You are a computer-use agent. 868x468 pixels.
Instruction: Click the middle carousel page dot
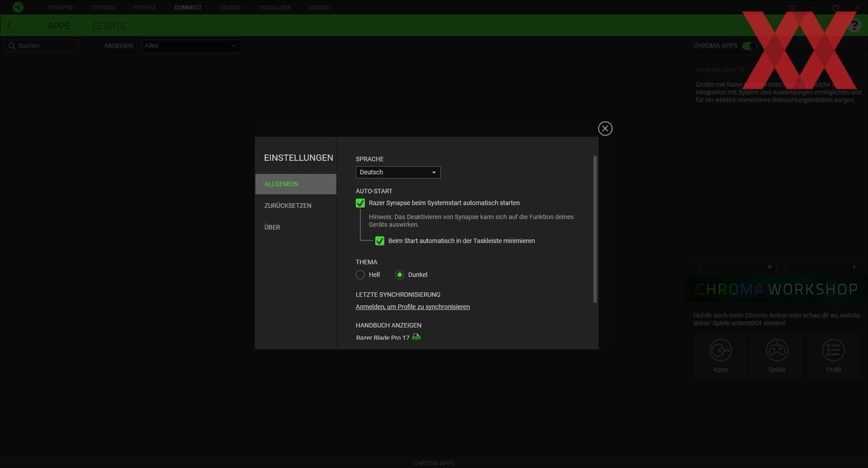click(x=777, y=267)
